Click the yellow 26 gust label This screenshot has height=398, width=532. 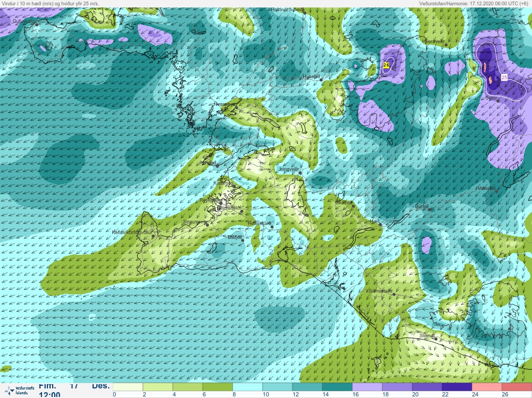[x=386, y=65]
